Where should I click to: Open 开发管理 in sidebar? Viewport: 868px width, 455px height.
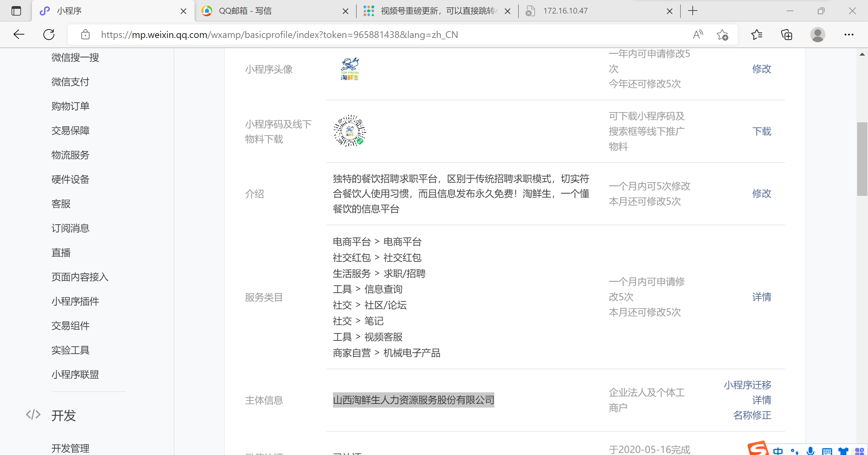pos(71,448)
